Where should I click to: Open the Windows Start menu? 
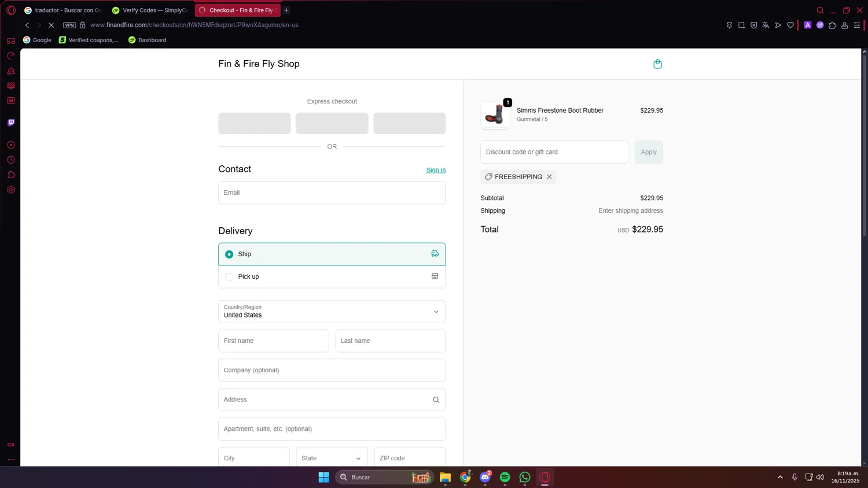(x=323, y=477)
